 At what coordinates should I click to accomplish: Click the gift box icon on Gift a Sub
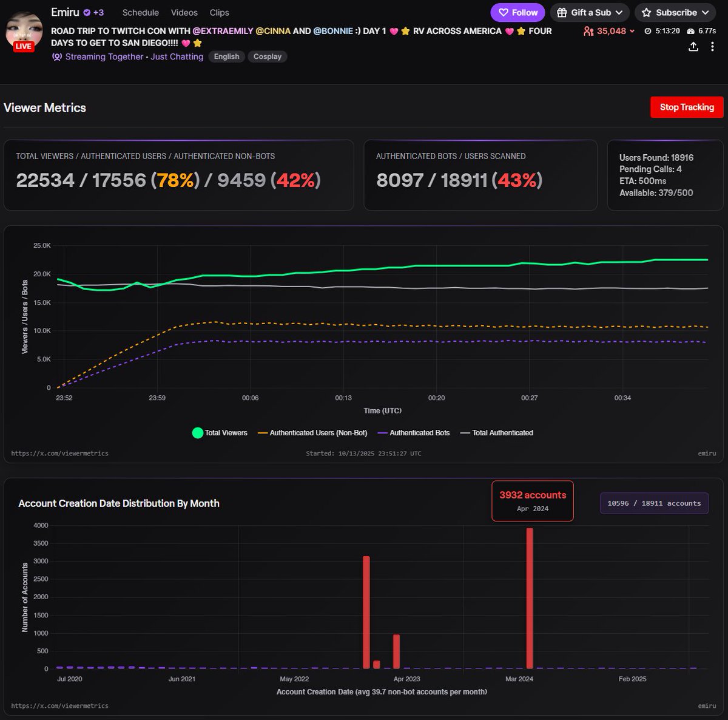pyautogui.click(x=563, y=12)
